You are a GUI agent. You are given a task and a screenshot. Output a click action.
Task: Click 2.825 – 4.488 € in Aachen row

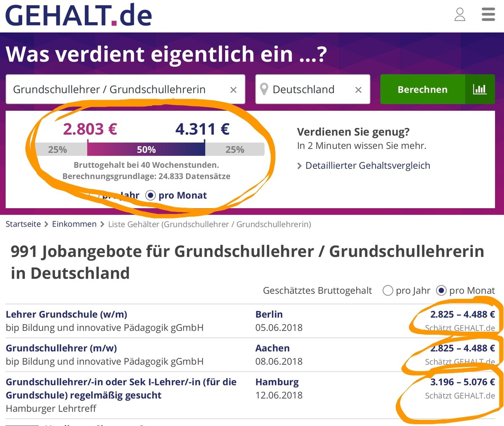pyautogui.click(x=462, y=348)
